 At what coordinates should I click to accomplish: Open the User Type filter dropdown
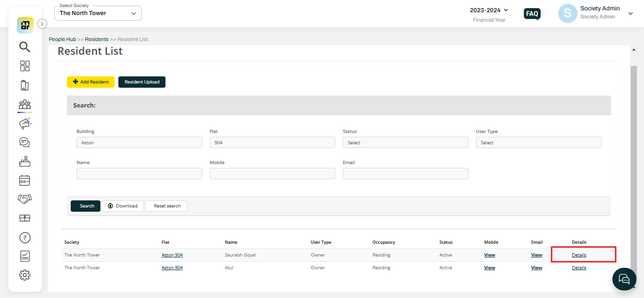coord(538,142)
